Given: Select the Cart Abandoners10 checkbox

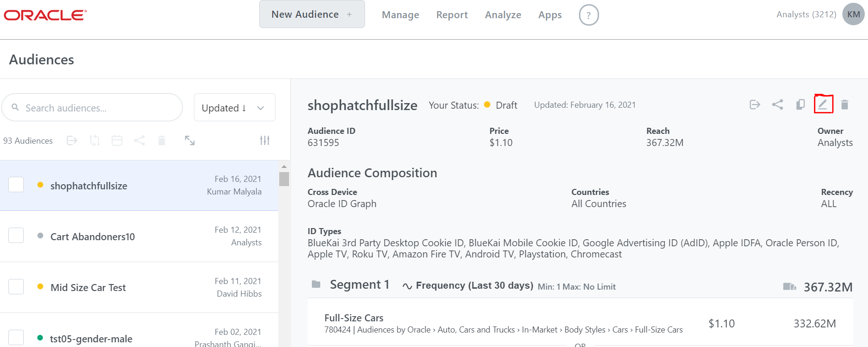Looking at the screenshot, I should click(16, 236).
